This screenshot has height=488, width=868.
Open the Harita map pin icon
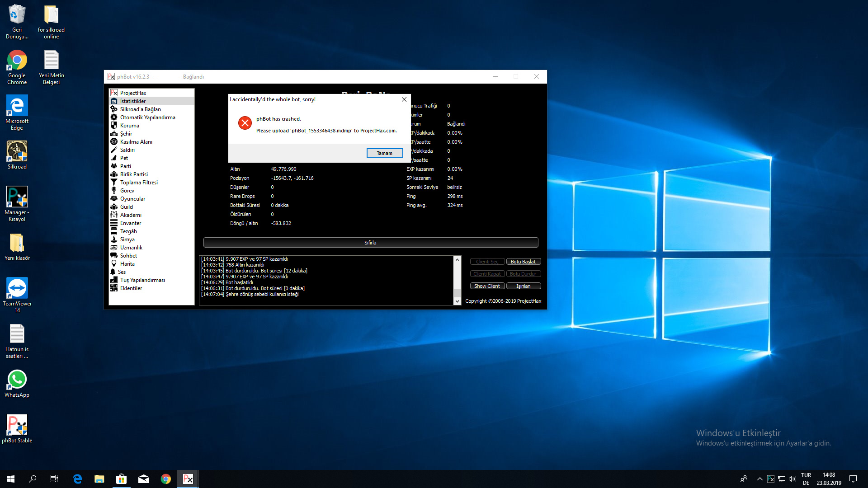point(114,264)
